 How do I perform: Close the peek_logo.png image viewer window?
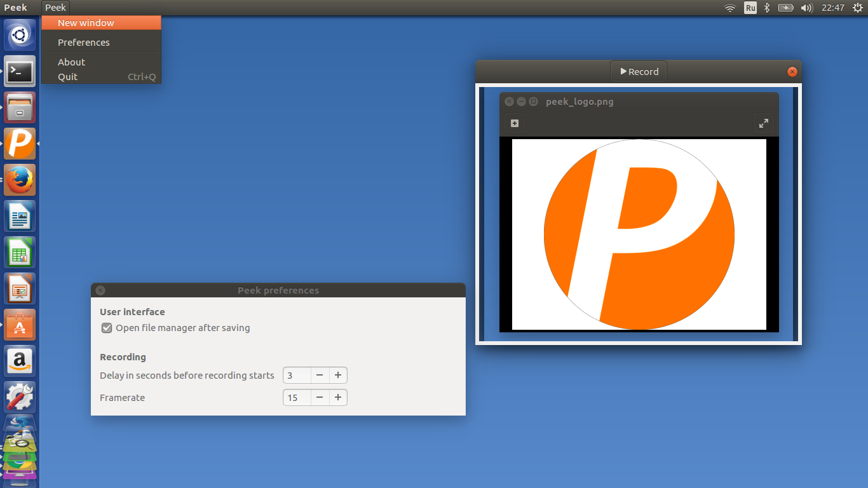(x=509, y=102)
